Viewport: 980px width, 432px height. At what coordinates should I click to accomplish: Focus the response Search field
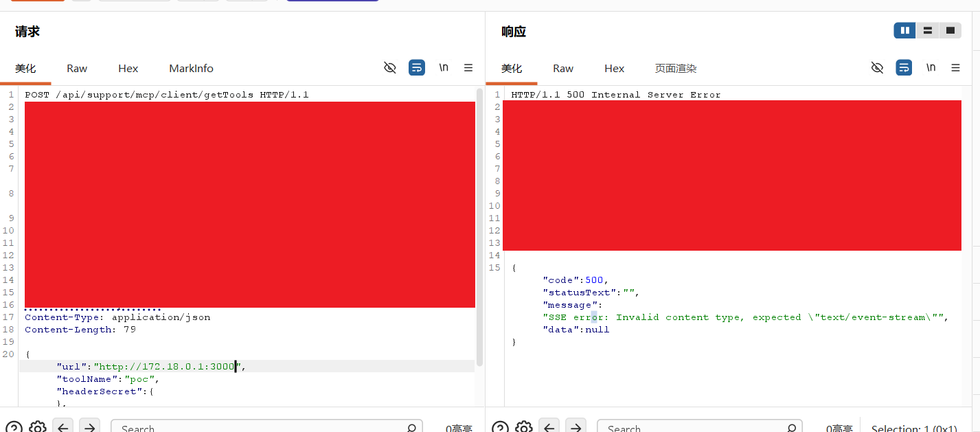699,428
